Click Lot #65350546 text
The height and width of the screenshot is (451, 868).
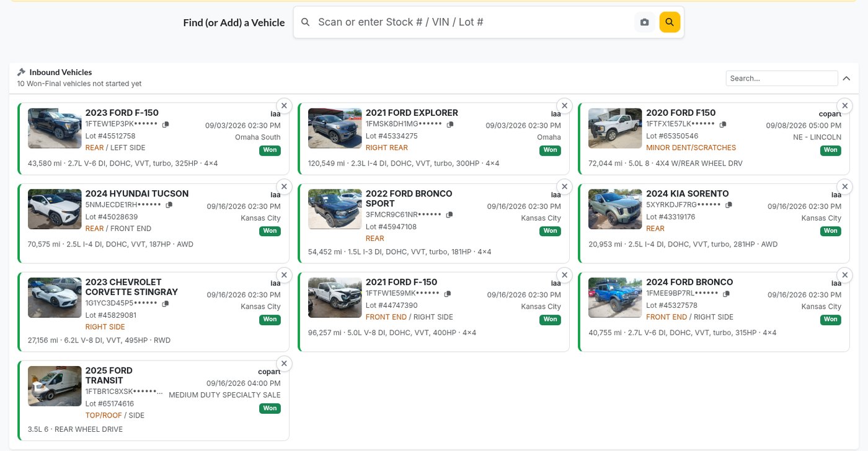(672, 136)
